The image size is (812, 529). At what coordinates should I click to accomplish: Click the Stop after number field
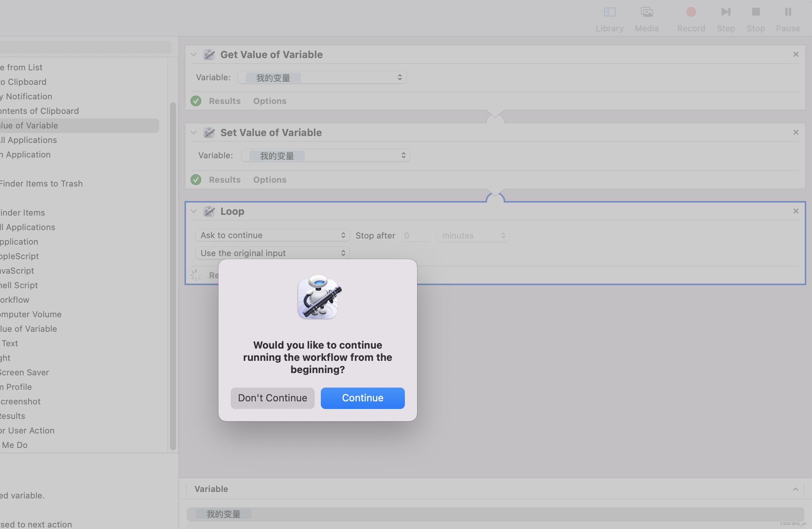point(416,235)
